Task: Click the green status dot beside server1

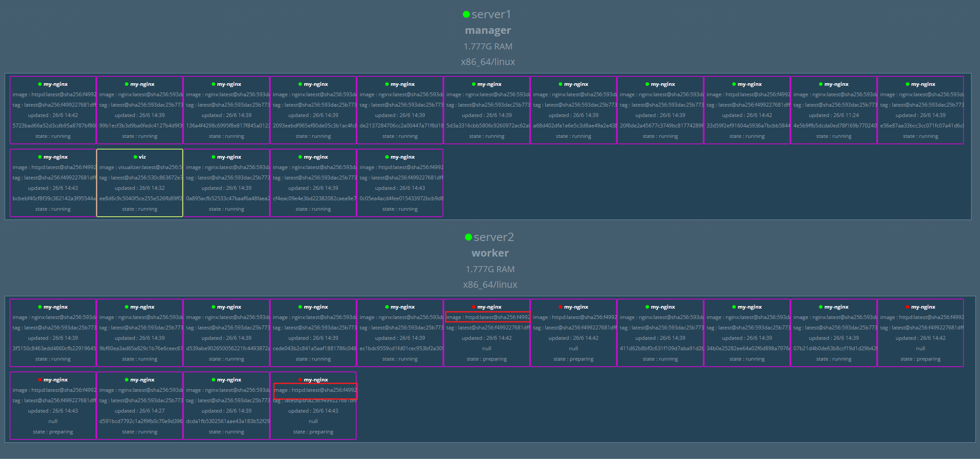Action: pyautogui.click(x=466, y=15)
